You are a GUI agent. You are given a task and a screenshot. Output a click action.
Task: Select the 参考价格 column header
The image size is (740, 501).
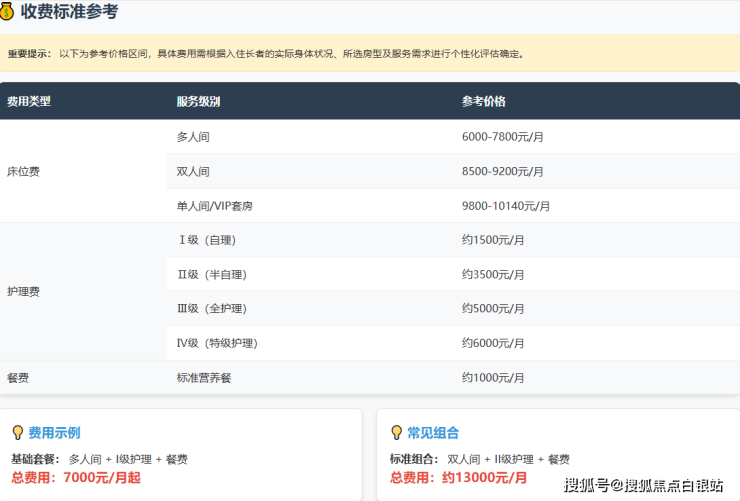[x=483, y=101]
